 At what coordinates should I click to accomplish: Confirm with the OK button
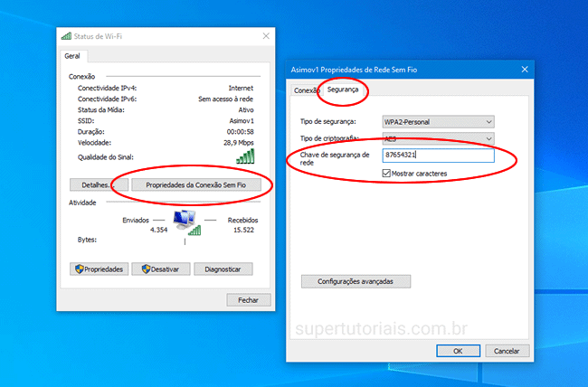459,350
